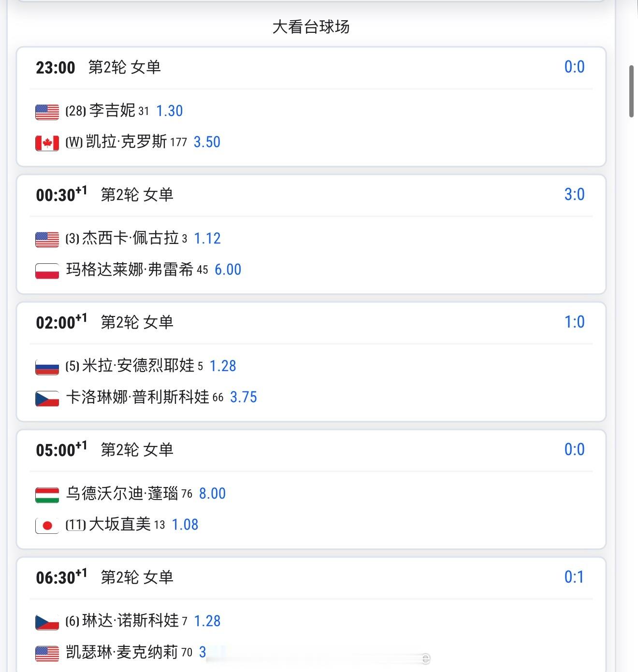Open 大坂直美 player profile
Screen dimensions: 638x672
(x=120, y=524)
